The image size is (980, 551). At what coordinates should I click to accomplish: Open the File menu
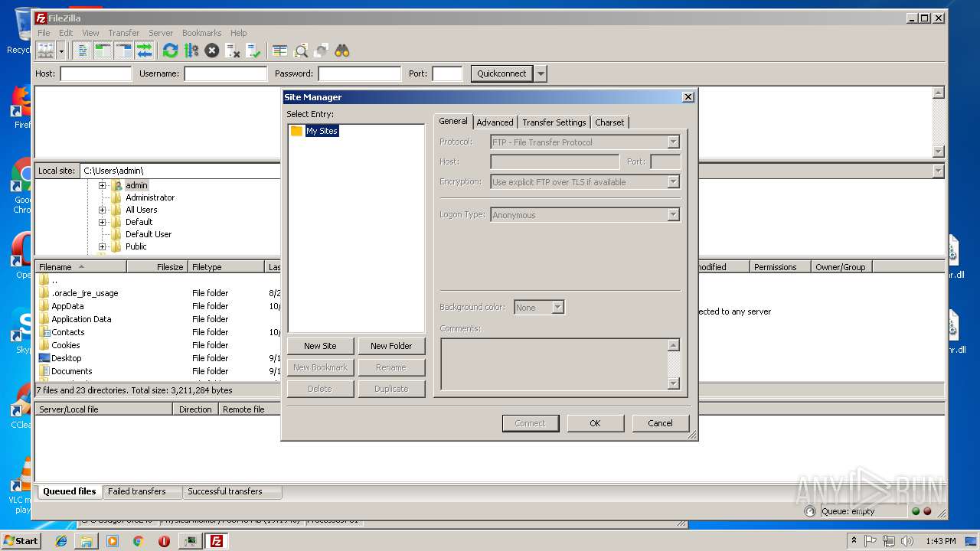click(x=44, y=33)
